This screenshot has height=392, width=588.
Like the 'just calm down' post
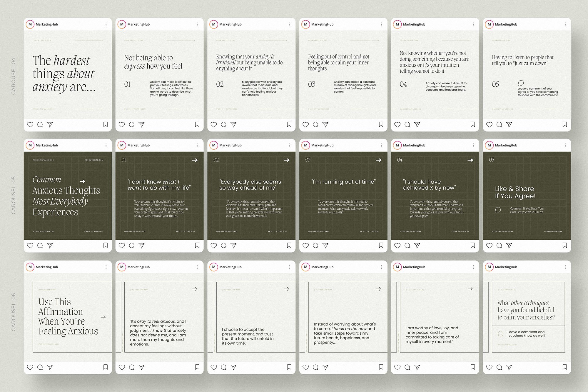click(489, 125)
